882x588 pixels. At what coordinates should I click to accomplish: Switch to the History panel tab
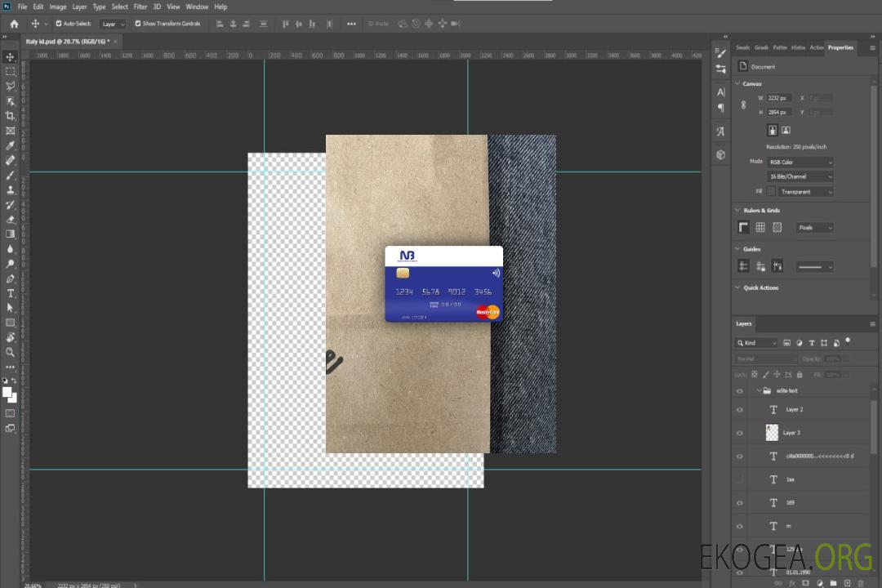point(798,47)
